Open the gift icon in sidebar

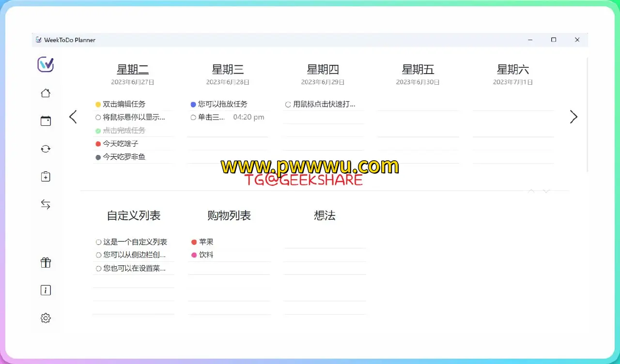46,263
